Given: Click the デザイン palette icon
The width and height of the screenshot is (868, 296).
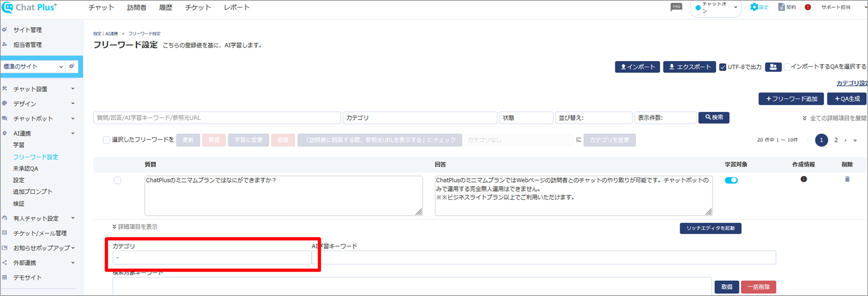Looking at the screenshot, I should 5,104.
